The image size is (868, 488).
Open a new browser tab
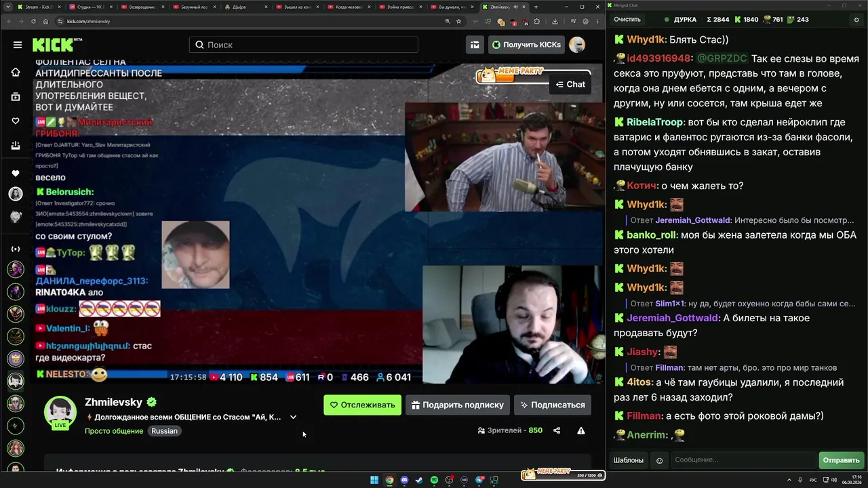coord(536,7)
